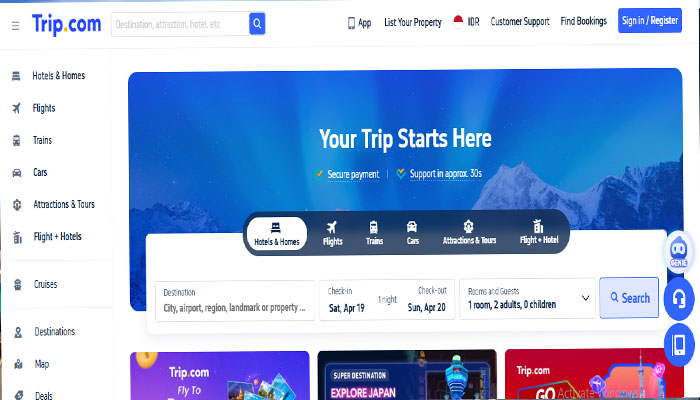Select the Cruises ship icon in sidebar
Screen dimensions: 700x400
(x=18, y=284)
